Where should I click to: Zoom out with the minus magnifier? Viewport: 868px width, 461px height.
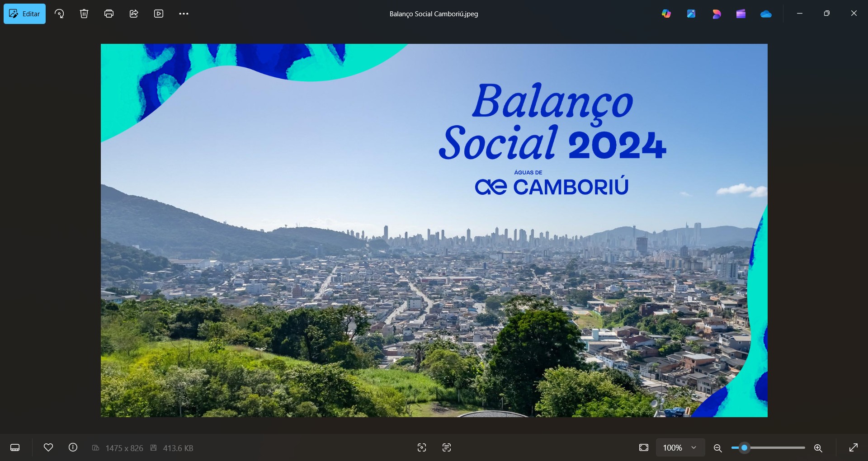coord(717,448)
